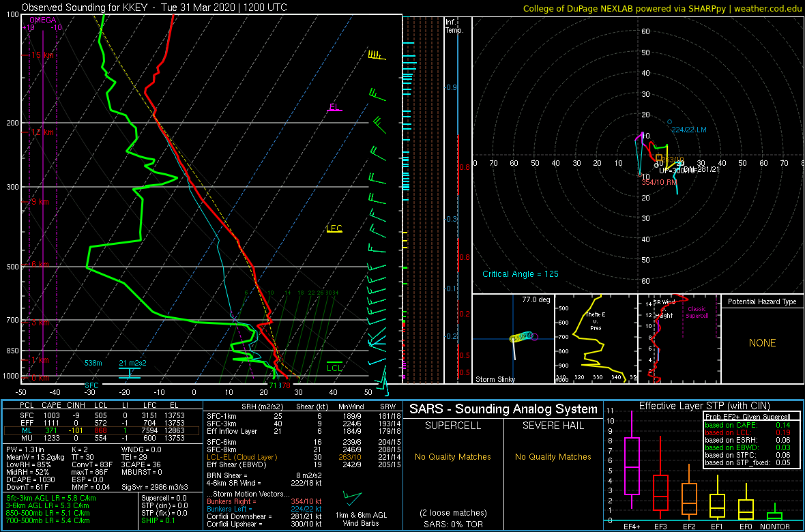Click DownT = 61F
805x532 pixels.
click(x=27, y=486)
